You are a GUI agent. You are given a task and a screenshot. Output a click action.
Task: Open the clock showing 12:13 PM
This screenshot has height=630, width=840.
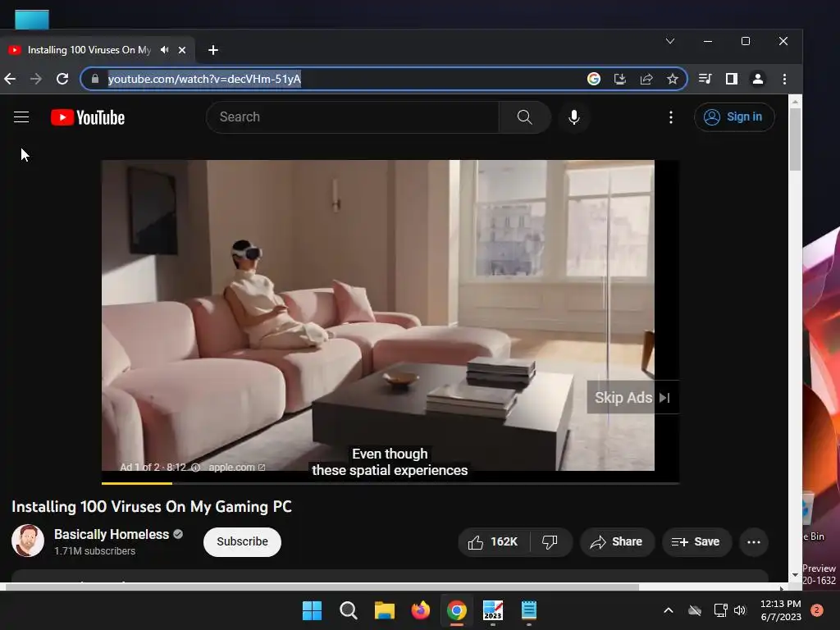point(781,610)
